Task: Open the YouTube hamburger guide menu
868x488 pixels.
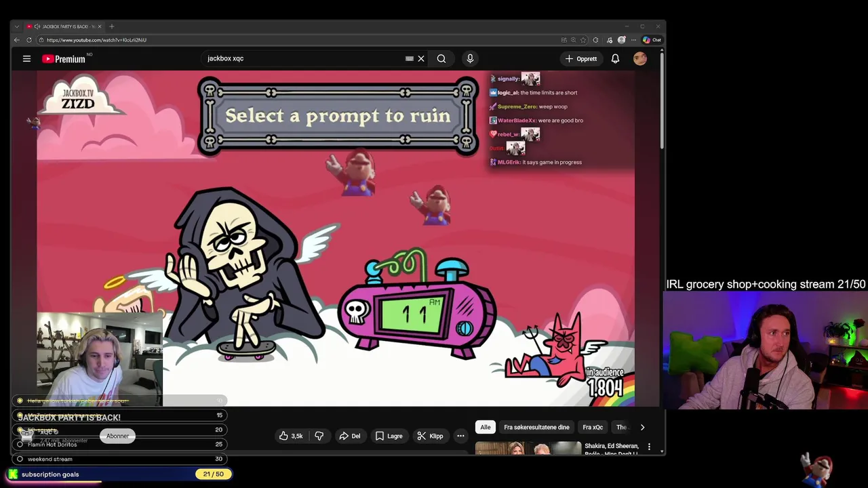Action: point(26,59)
